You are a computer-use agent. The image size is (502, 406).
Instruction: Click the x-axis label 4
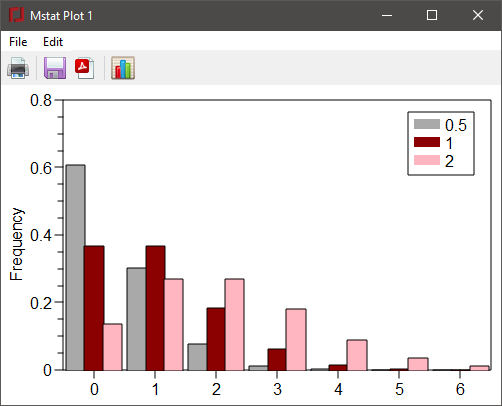pyautogui.click(x=338, y=389)
